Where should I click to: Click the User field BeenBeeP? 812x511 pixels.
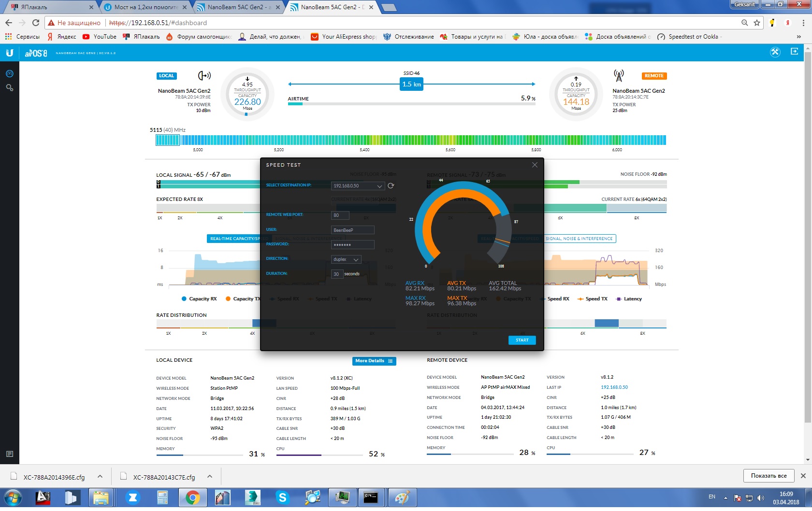point(353,230)
